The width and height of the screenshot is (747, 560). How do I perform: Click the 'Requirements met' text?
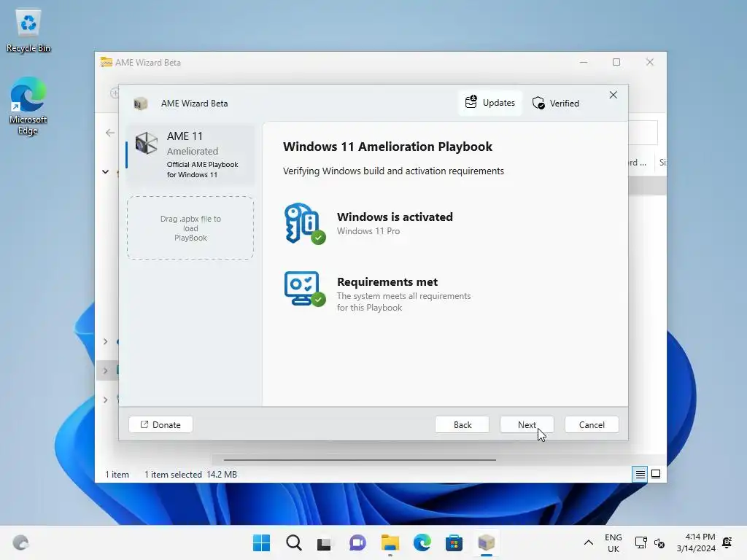coord(387,282)
